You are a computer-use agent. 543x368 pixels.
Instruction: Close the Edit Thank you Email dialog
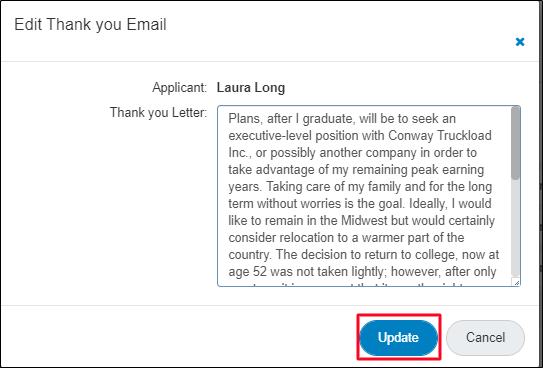click(520, 42)
